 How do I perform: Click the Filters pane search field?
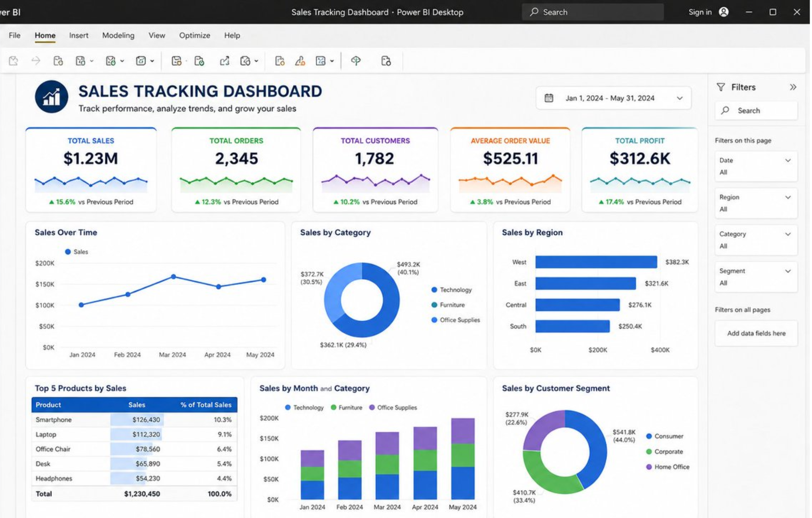tap(756, 110)
